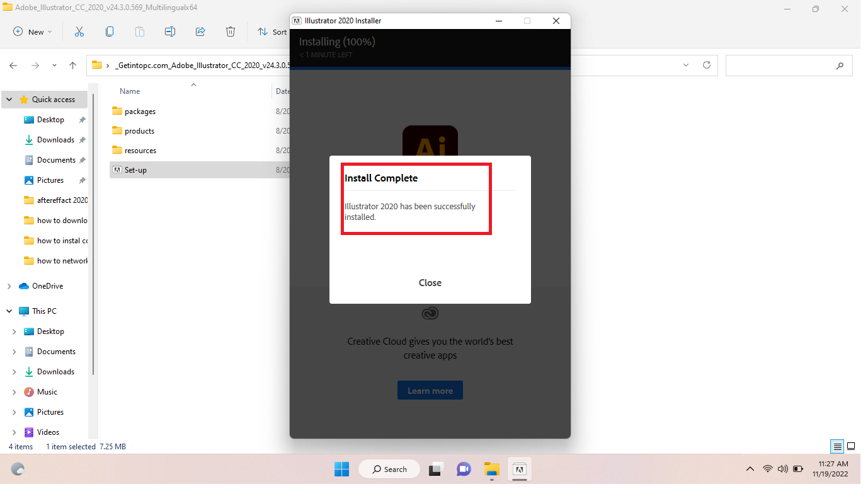The width and height of the screenshot is (868, 489).
Task: Open Desktop under Quick access
Action: pos(50,120)
